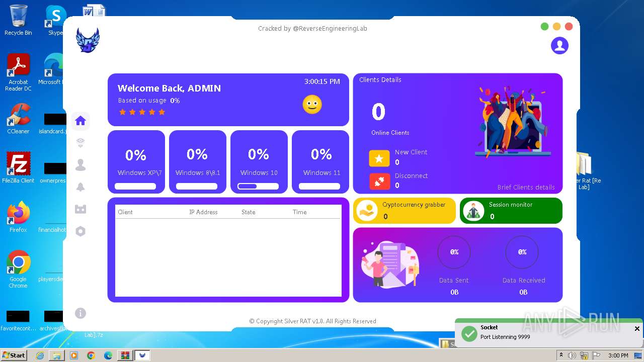Click the Edge taskbar icon
644x362 pixels.
(108, 355)
